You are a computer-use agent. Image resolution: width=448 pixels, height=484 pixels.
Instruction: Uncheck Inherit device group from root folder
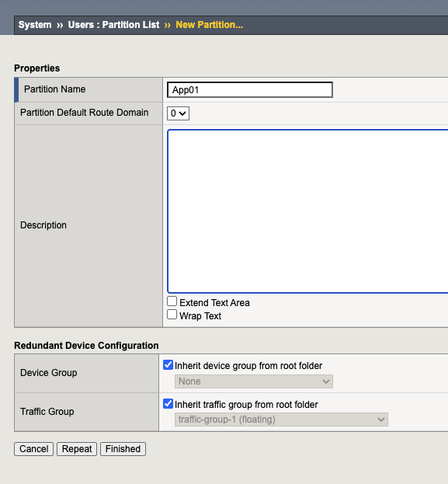point(168,365)
